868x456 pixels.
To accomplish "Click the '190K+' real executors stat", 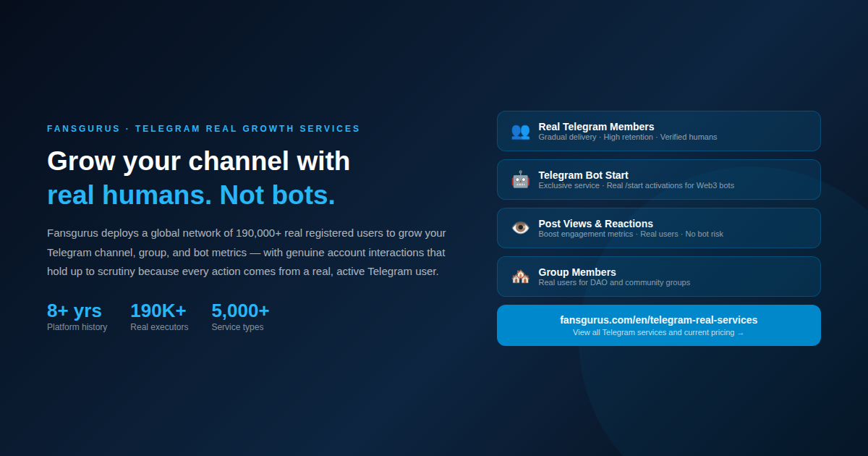I will point(158,311).
